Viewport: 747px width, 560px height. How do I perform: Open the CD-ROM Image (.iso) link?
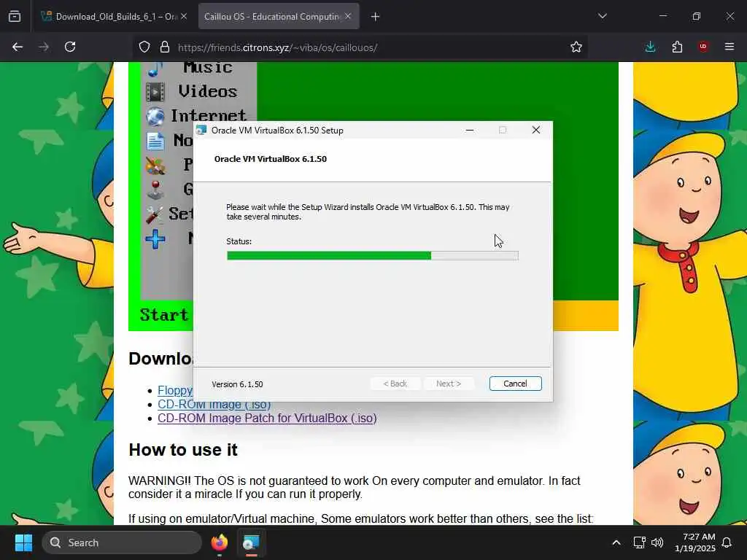coord(214,404)
